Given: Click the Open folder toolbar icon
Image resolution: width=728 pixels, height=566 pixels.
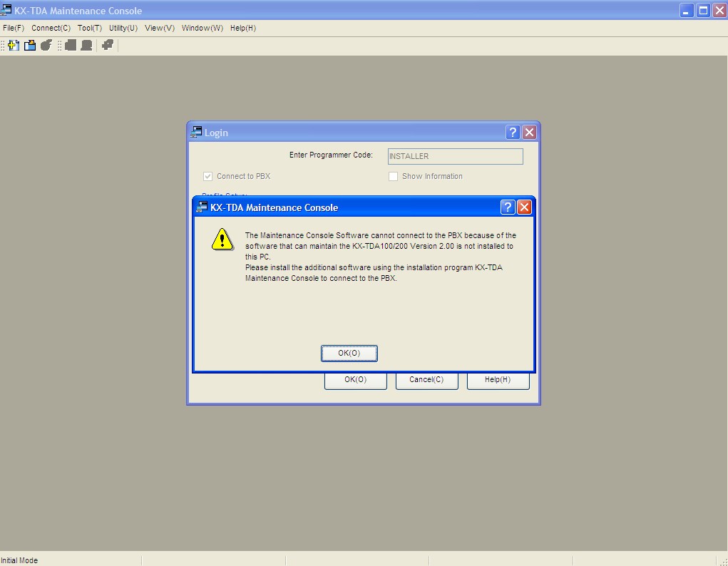Looking at the screenshot, I should click(x=30, y=45).
